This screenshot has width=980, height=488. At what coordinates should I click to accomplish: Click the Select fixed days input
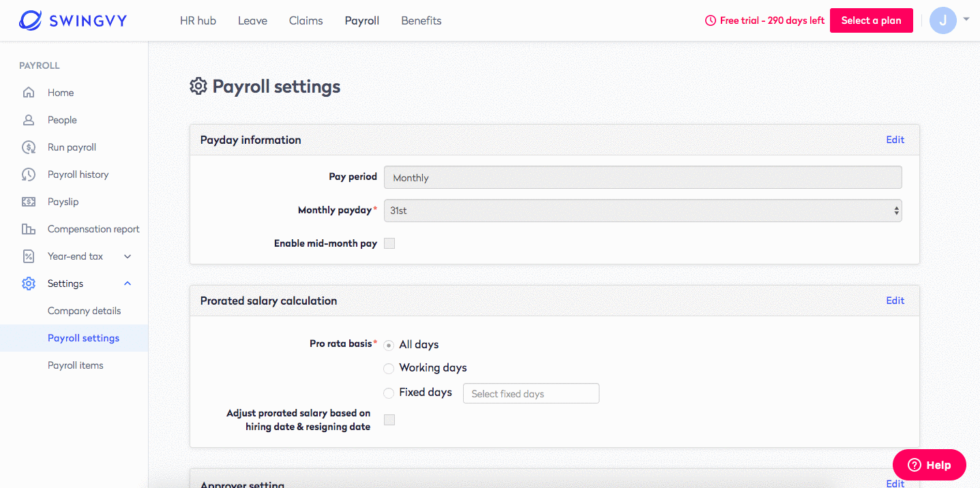531,393
